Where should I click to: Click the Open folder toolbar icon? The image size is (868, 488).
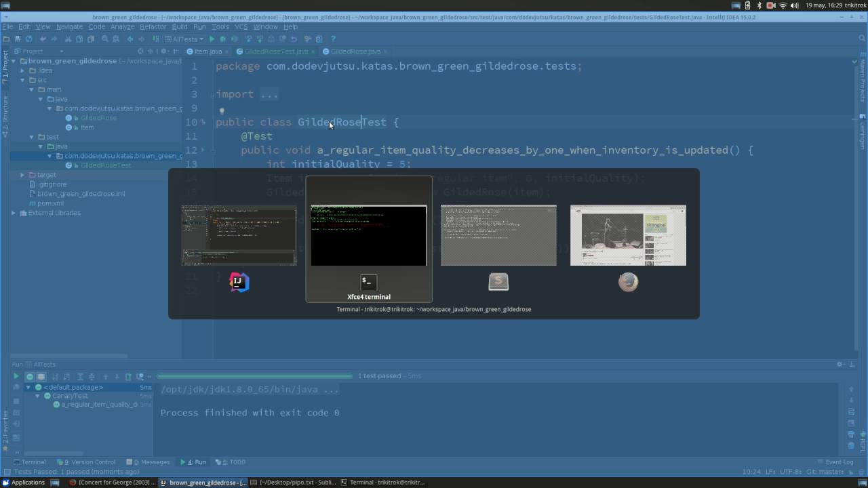[x=7, y=39]
